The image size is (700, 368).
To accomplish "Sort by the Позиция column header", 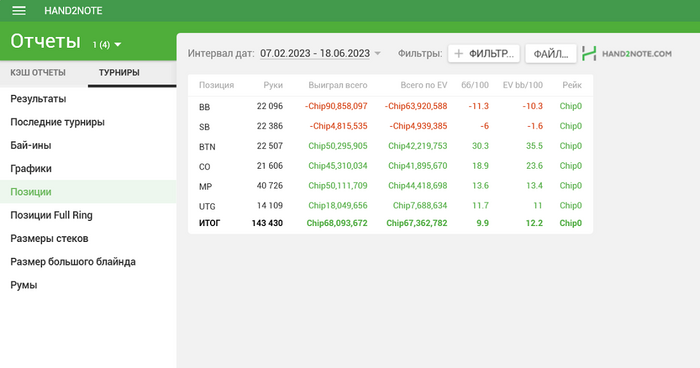I will 217,85.
